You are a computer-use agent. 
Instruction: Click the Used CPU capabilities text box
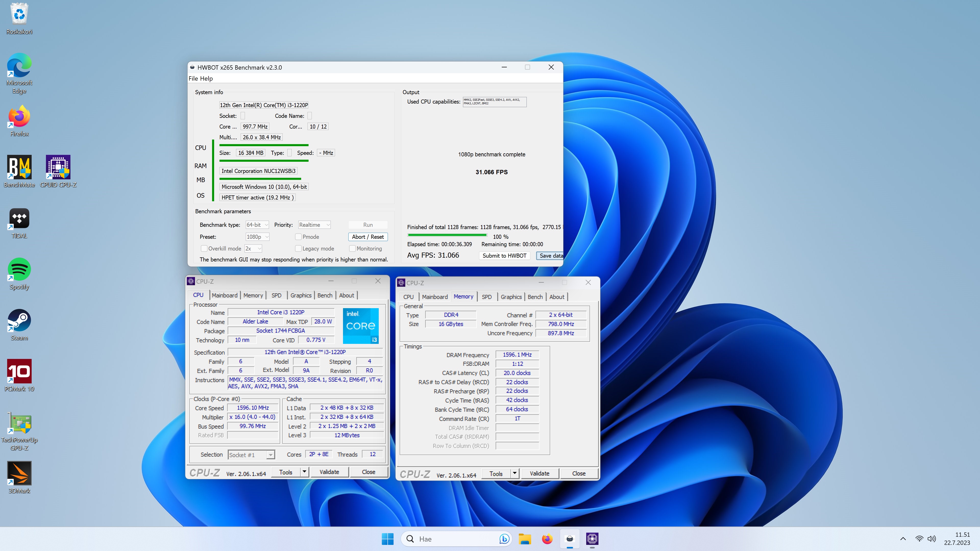tap(495, 102)
